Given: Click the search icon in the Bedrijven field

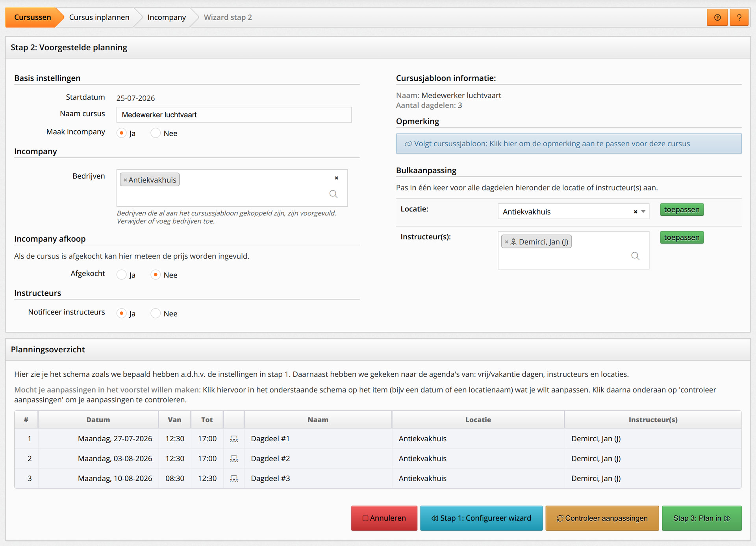Looking at the screenshot, I should [334, 194].
